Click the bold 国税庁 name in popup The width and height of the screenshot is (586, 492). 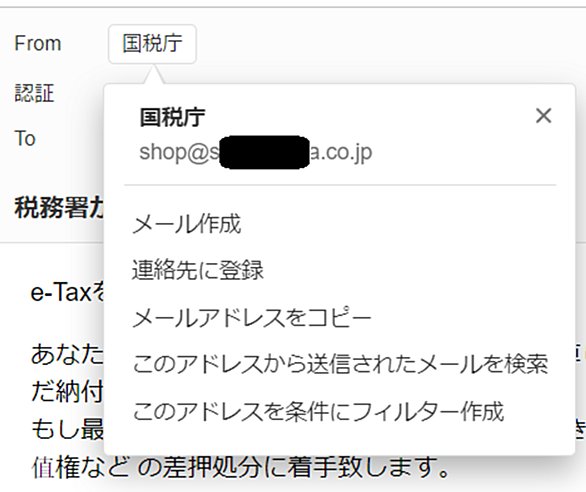point(172,117)
